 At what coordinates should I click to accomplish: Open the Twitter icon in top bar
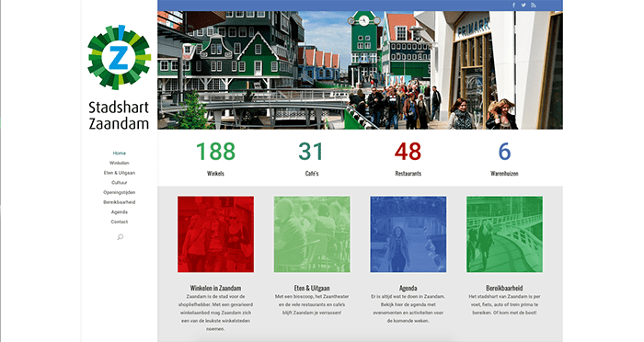pyautogui.click(x=523, y=6)
